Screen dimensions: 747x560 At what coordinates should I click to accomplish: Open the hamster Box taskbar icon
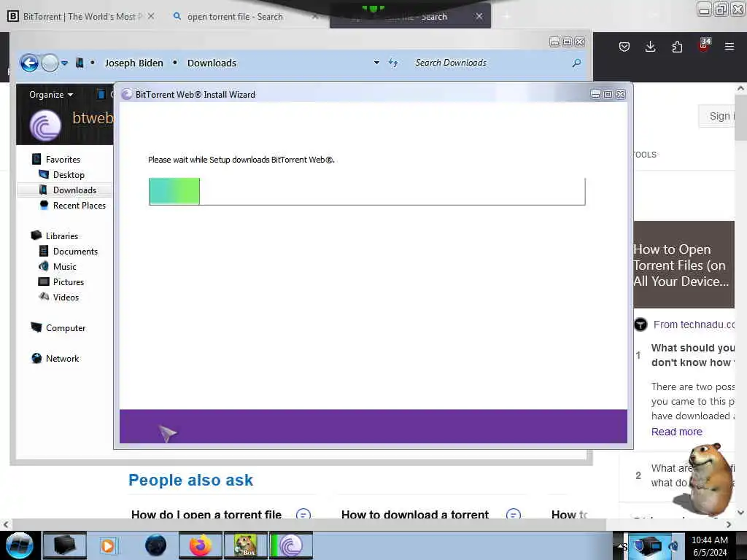pos(245,545)
